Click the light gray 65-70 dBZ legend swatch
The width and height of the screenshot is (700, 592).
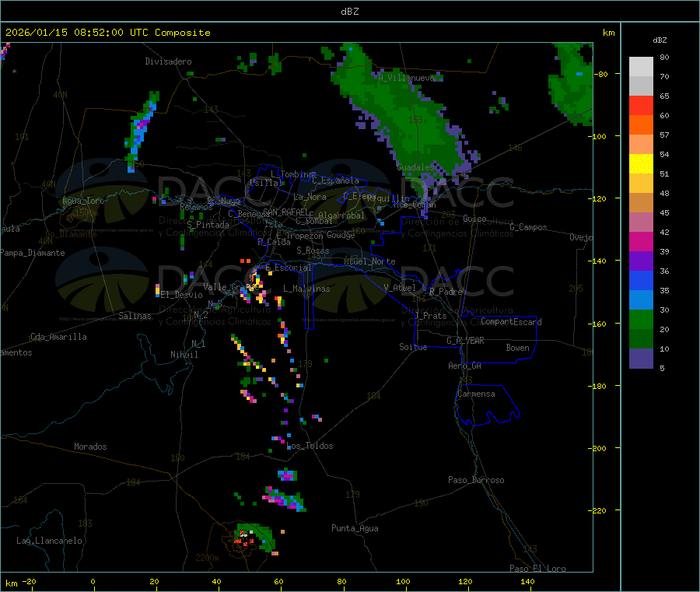(641, 86)
